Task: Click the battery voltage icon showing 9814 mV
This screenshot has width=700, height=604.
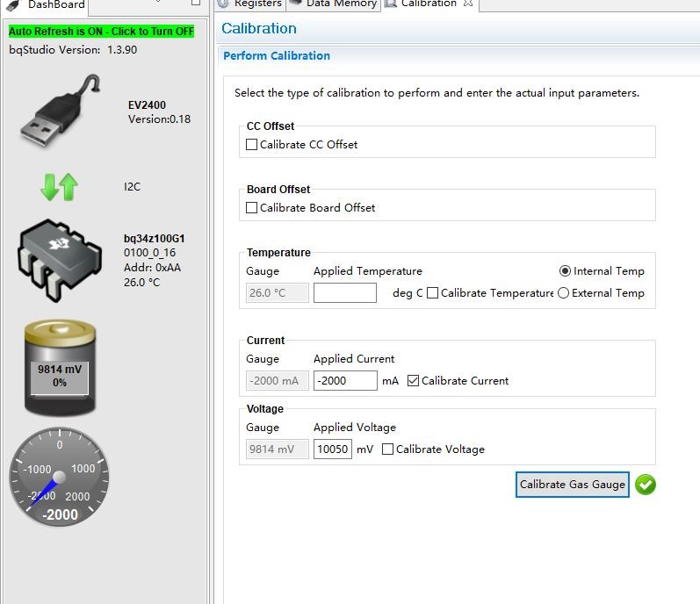Action: (x=60, y=368)
